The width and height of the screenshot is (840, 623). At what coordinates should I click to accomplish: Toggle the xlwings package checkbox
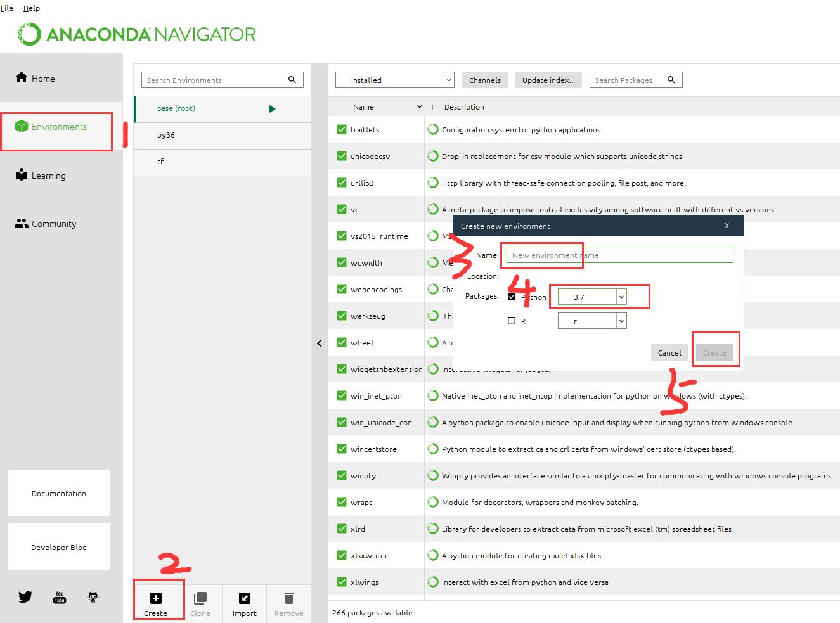click(342, 582)
